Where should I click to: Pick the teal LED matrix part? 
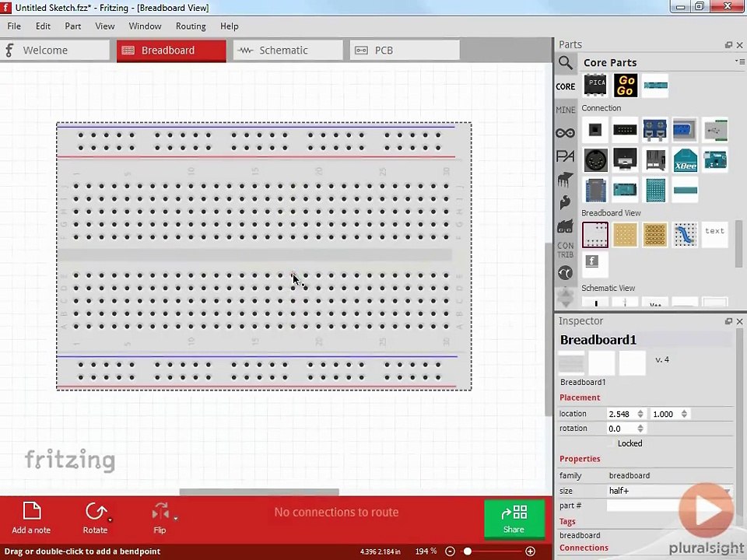[655, 190]
